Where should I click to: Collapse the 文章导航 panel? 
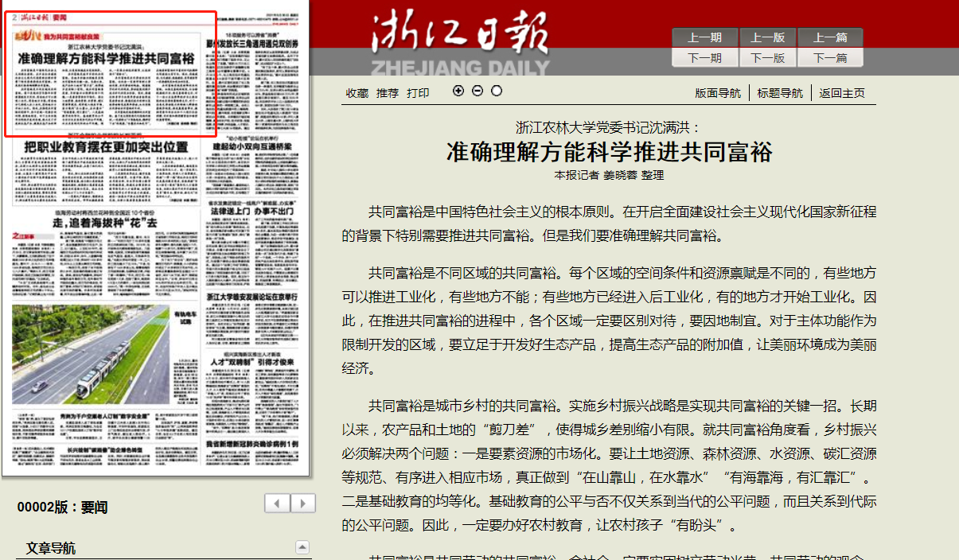(x=302, y=547)
